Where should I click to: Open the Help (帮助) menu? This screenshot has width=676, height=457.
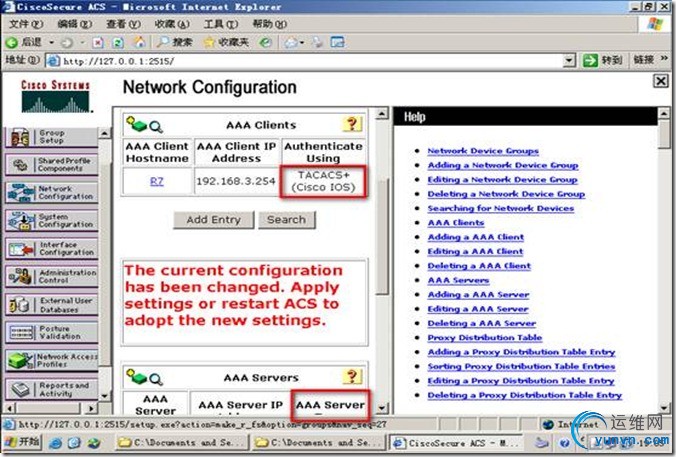click(x=269, y=24)
